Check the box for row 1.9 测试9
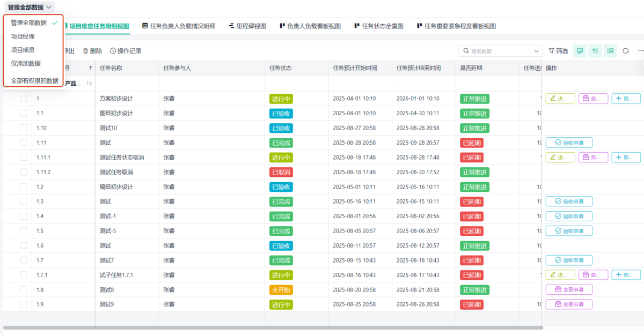 pos(24,304)
